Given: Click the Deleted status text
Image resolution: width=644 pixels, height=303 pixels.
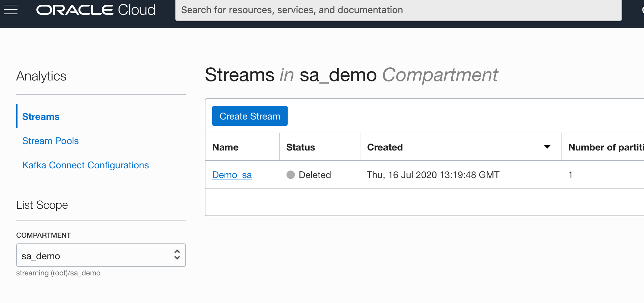Looking at the screenshot, I should click(315, 175).
